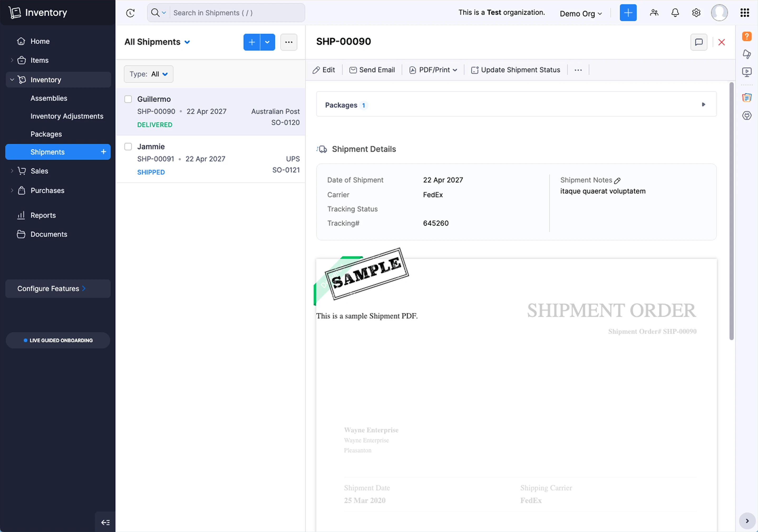
Task: Open the apps grid launcher
Action: point(745,13)
